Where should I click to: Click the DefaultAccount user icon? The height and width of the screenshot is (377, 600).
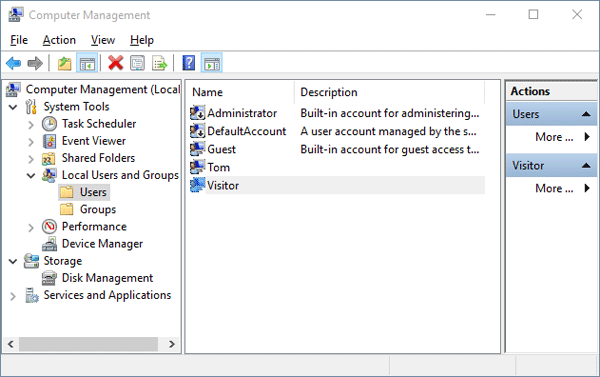[197, 131]
